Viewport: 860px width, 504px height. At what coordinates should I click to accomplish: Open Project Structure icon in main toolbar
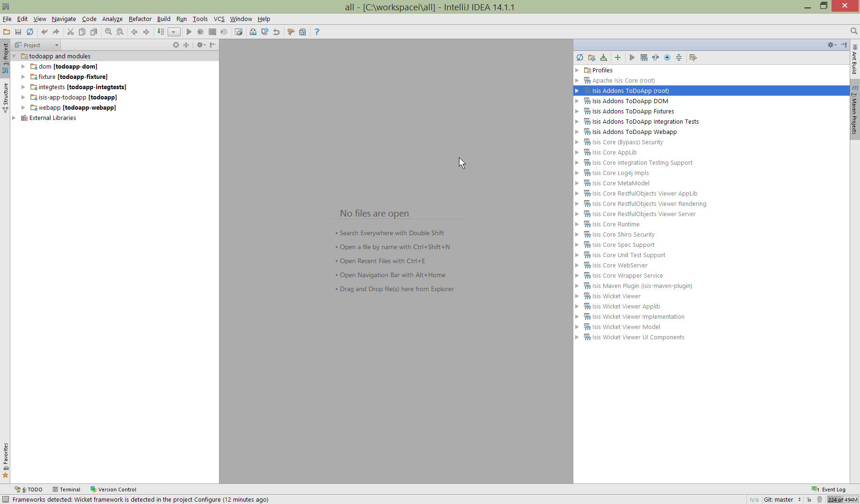[303, 32]
